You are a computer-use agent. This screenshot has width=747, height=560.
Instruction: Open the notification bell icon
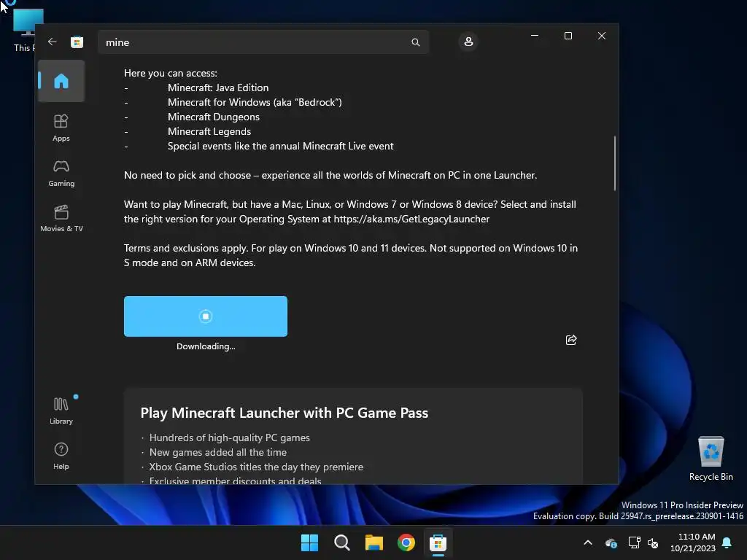click(727, 542)
